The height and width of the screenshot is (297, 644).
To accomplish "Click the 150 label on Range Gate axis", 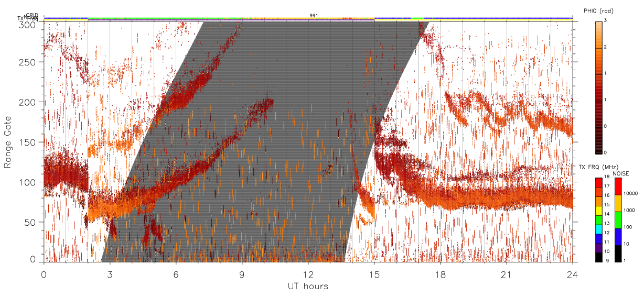I will coord(27,142).
